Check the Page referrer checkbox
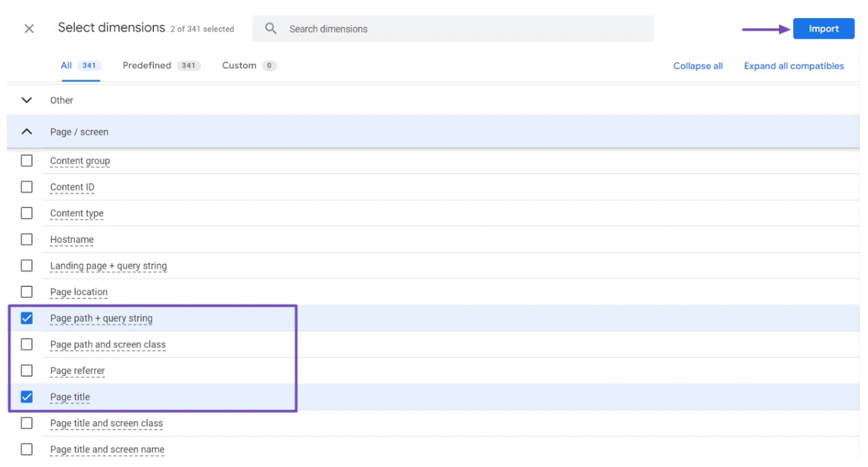This screenshot has height=467, width=868. pos(27,371)
